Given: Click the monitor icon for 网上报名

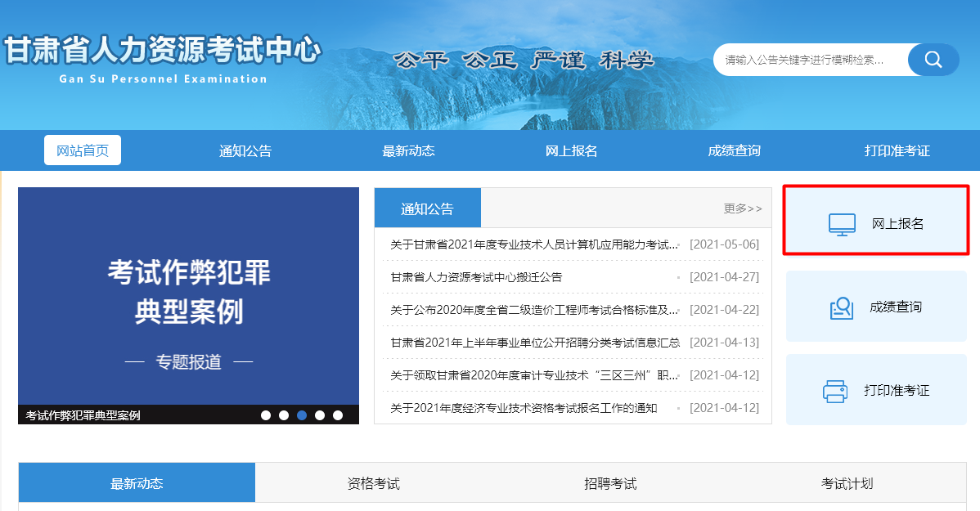Looking at the screenshot, I should [842, 224].
